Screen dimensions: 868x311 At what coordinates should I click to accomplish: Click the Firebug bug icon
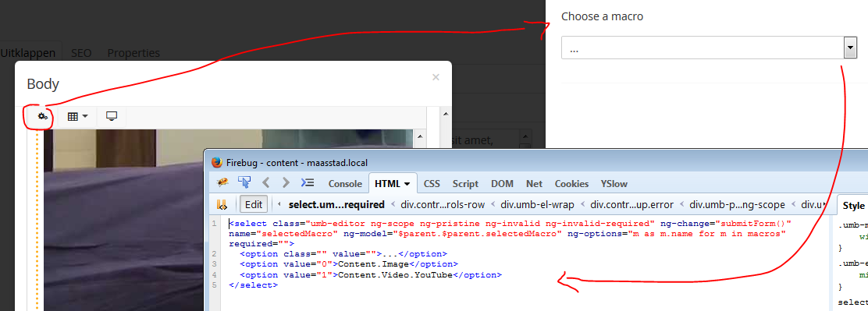(x=222, y=183)
